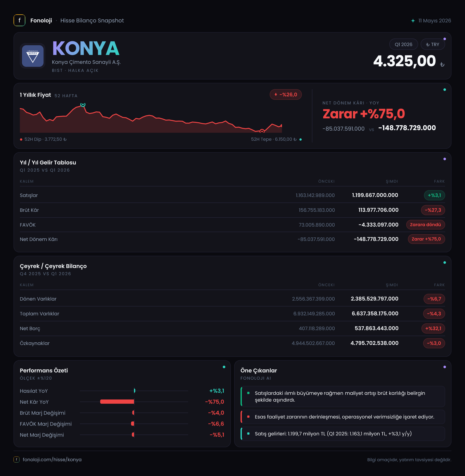Click the sparkle icon beside the date
This screenshot has width=465, height=476.
click(413, 21)
